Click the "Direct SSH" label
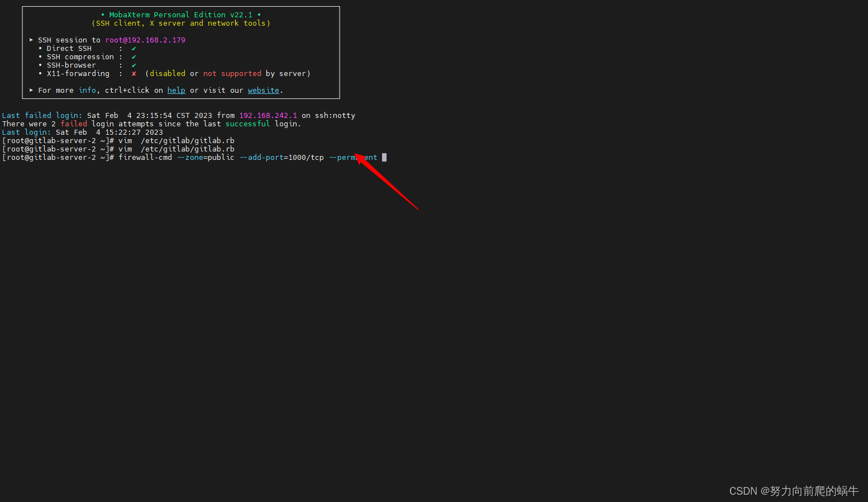Screen dimensions: 868x502 coord(69,49)
